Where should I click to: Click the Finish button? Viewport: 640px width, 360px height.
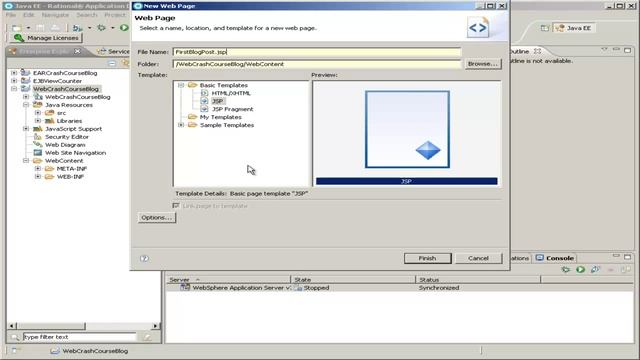427,258
